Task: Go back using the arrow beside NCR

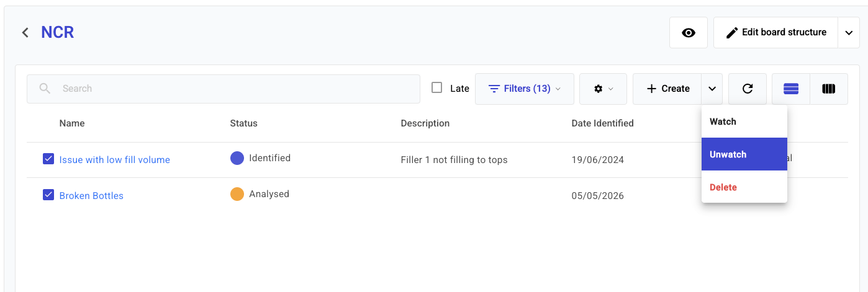Action: point(25,32)
